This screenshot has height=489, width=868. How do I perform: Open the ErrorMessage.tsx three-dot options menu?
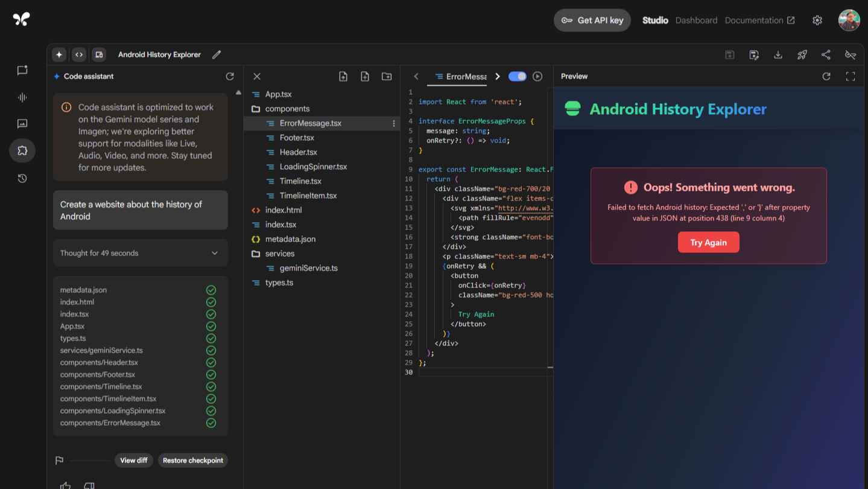pos(394,123)
